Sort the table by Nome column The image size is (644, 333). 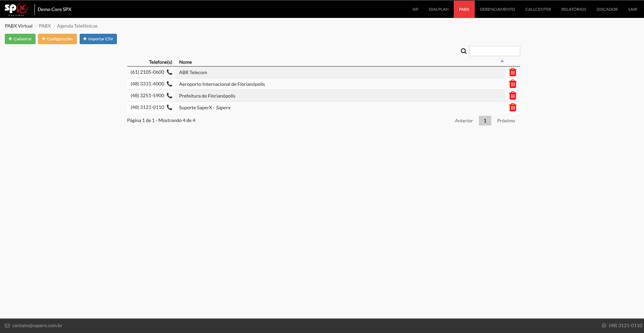(185, 62)
